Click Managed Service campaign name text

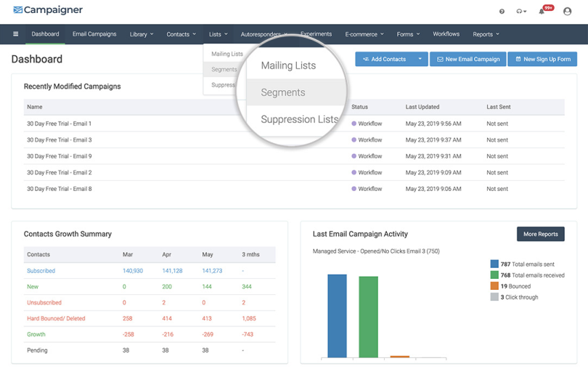[376, 251]
